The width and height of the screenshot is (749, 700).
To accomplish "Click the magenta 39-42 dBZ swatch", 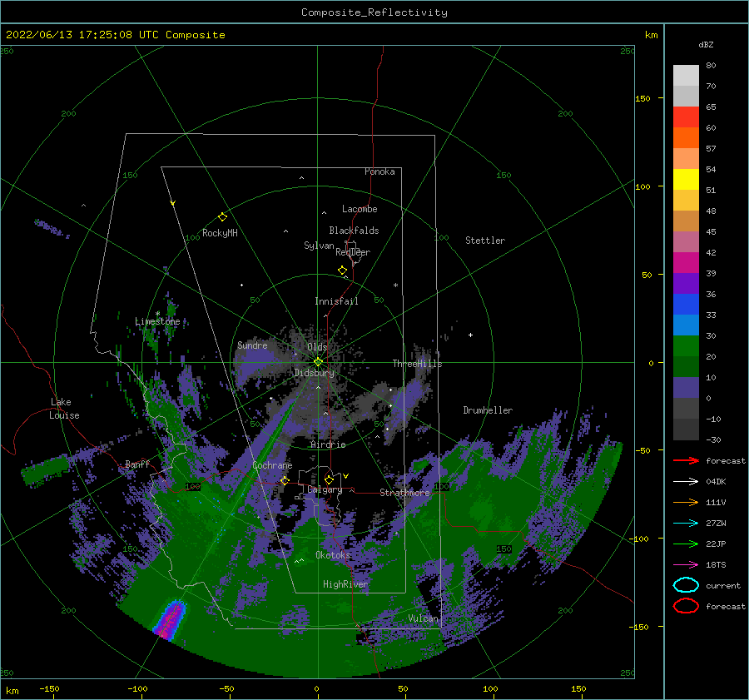I will click(686, 263).
